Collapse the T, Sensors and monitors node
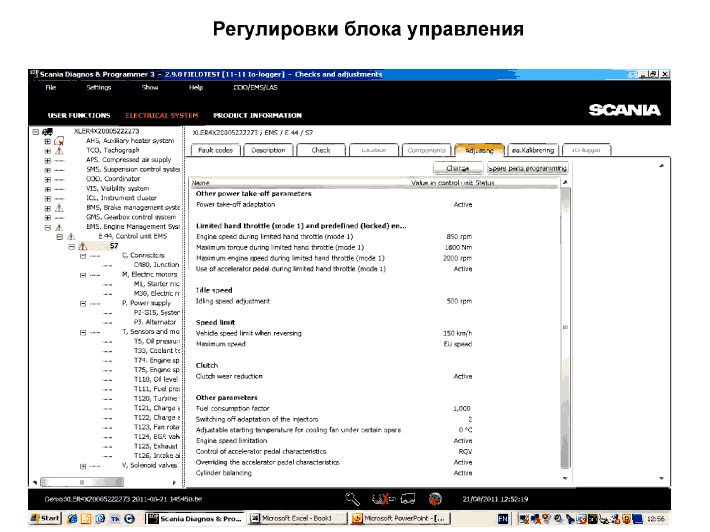 click(x=82, y=331)
